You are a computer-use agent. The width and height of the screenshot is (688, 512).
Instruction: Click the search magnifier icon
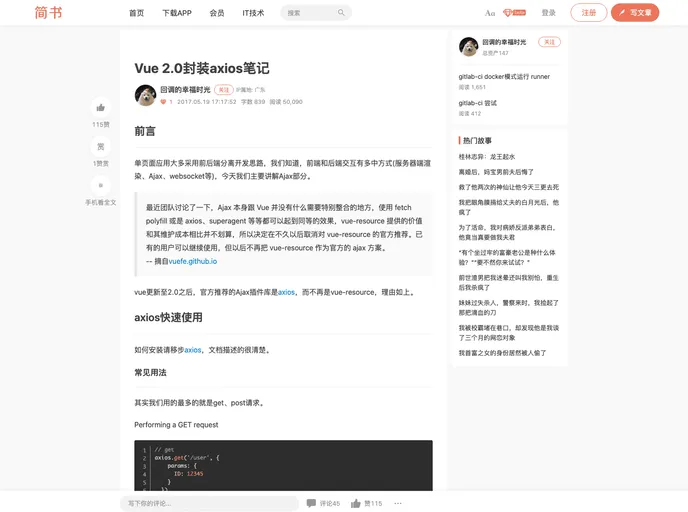(x=341, y=13)
